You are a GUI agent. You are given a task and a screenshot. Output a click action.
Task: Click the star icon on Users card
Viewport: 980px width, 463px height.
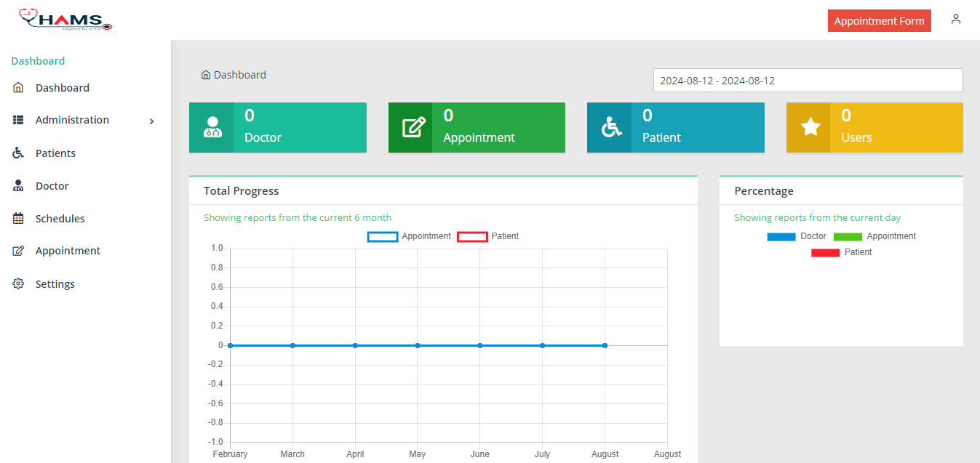[x=810, y=127]
